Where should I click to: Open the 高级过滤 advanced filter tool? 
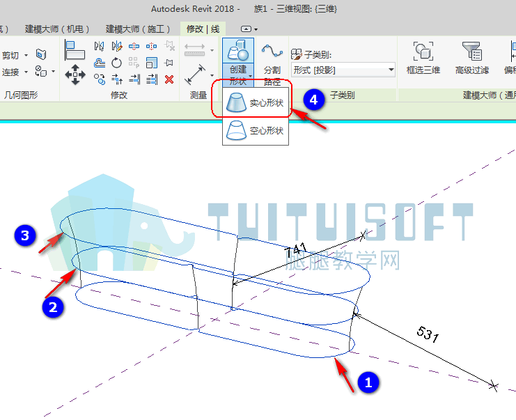pyautogui.click(x=472, y=58)
